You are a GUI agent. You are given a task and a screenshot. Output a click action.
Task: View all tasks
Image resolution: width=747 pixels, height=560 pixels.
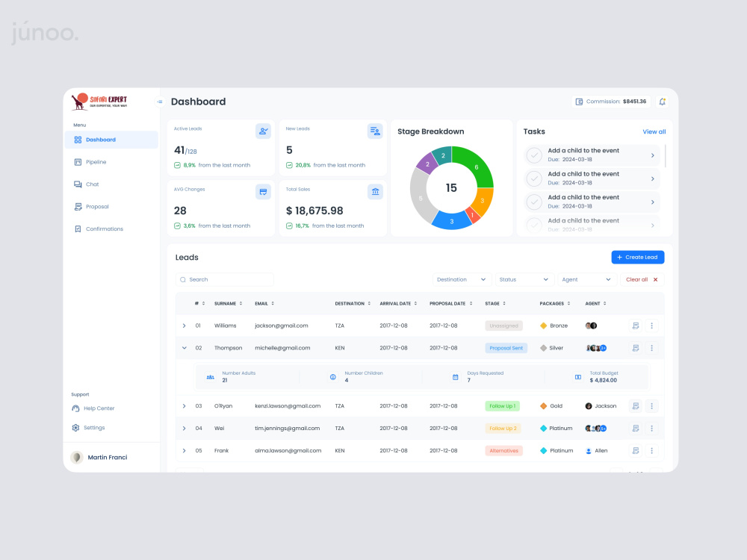pyautogui.click(x=654, y=131)
